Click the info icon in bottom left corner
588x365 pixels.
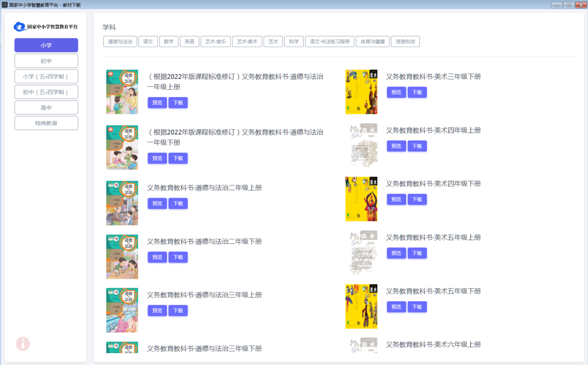pos(23,344)
